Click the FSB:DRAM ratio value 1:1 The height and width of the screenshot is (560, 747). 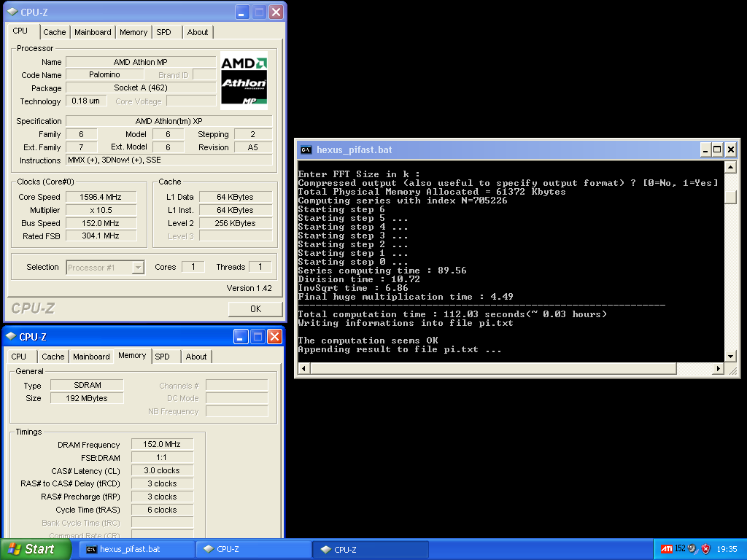162,458
